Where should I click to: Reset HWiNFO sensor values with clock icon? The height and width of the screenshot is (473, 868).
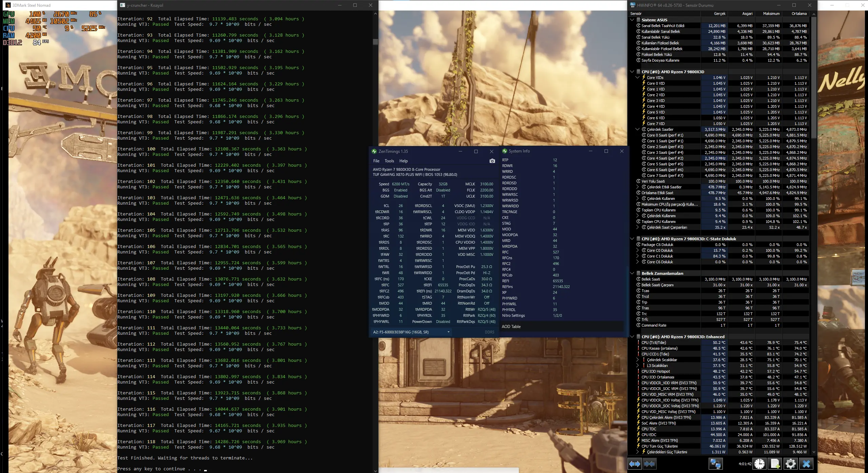tap(759, 464)
